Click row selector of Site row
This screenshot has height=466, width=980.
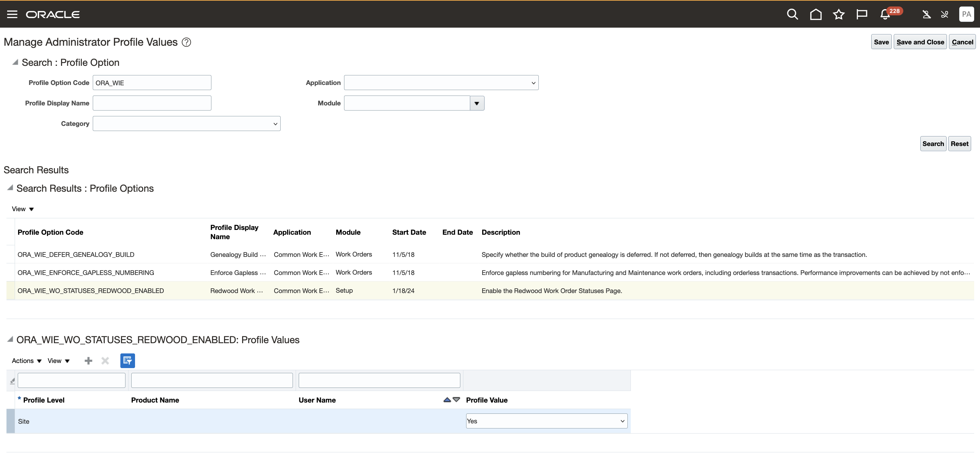coord(11,421)
